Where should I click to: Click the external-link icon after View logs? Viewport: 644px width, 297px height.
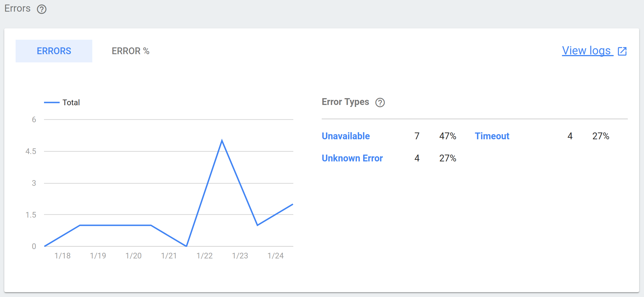click(x=622, y=51)
